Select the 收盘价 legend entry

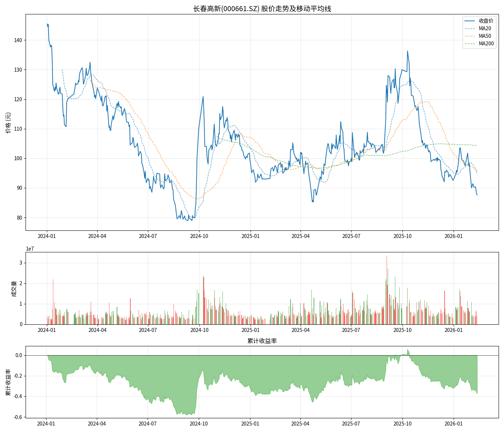[486, 21]
